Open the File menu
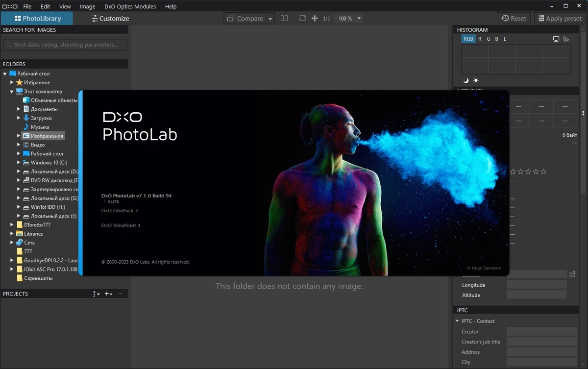 [27, 6]
